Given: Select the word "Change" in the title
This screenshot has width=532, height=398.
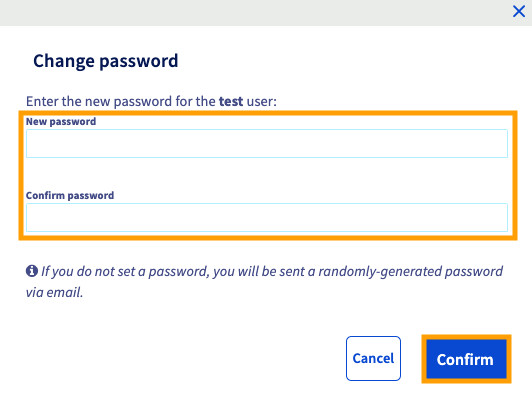Looking at the screenshot, I should 64,61.
